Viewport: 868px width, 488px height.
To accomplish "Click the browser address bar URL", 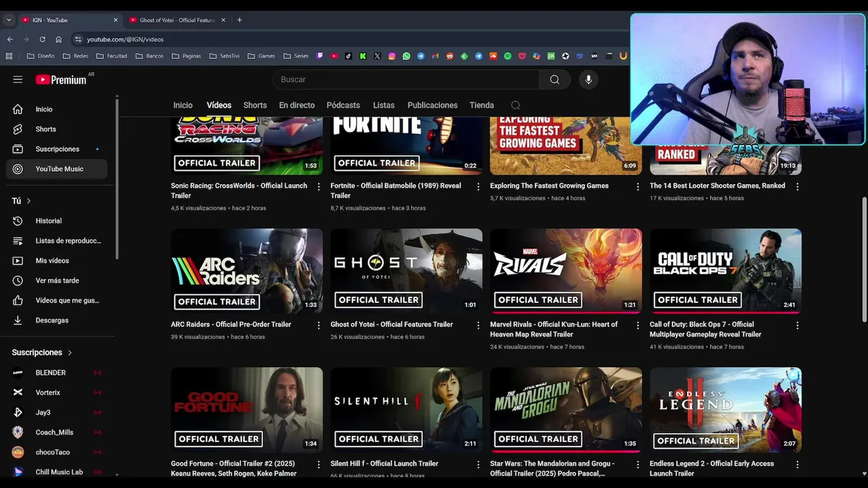I will coord(125,39).
